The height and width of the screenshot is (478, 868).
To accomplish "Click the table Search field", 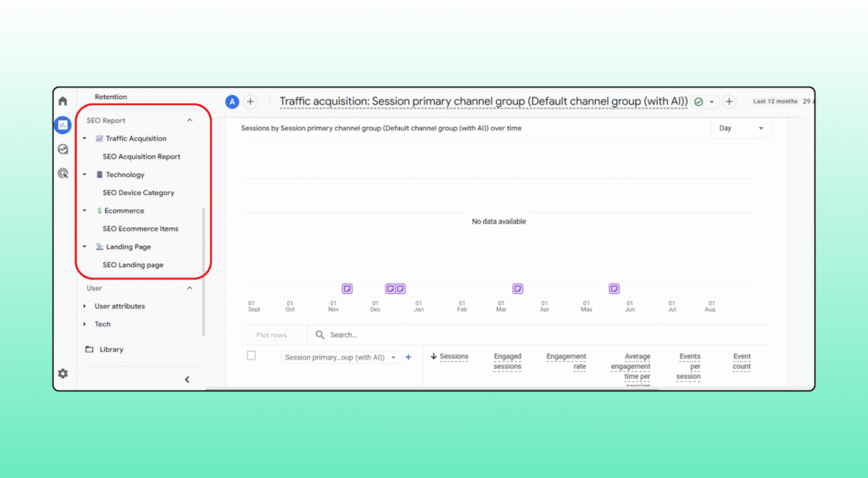I will pos(381,335).
